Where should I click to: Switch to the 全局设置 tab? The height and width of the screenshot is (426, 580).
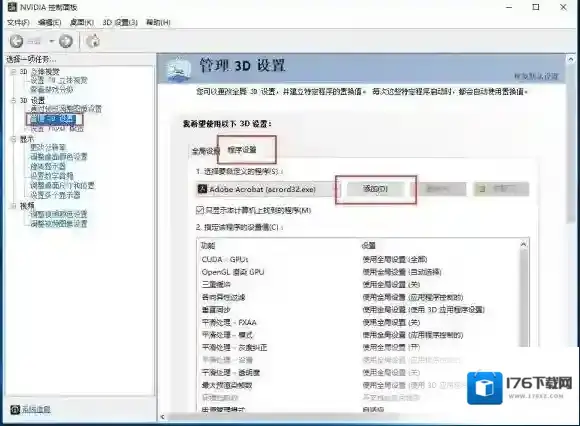pyautogui.click(x=205, y=151)
